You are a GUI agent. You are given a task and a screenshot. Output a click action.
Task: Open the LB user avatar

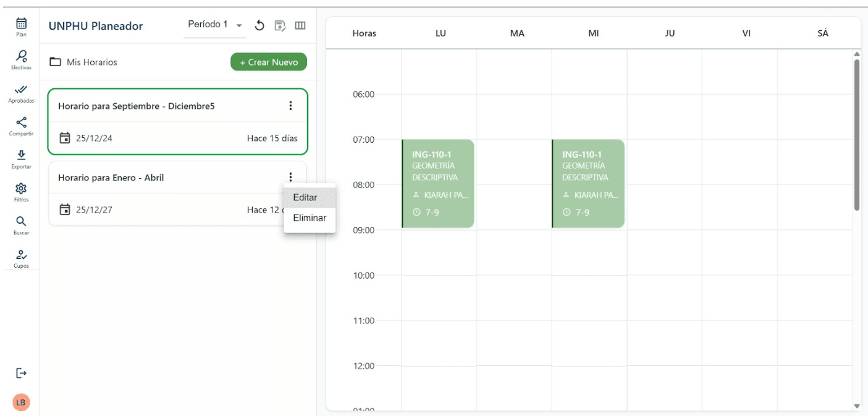pyautogui.click(x=21, y=402)
